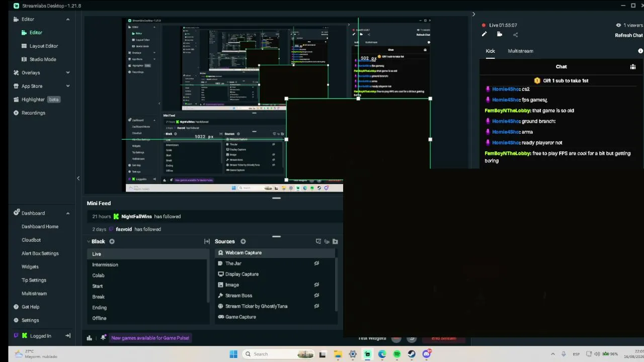This screenshot has height=362, width=644.
Task: Click the Kick logo beside Logged In
Action: (x=24, y=336)
